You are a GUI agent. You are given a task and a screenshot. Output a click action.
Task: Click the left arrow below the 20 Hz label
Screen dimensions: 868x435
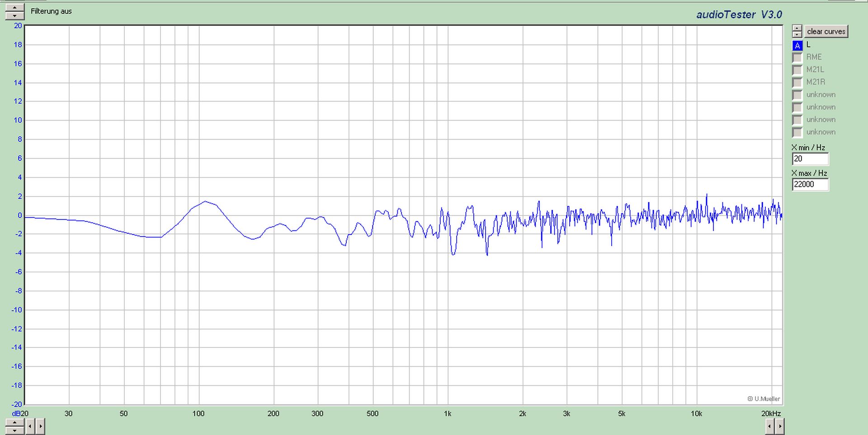pyautogui.click(x=30, y=426)
